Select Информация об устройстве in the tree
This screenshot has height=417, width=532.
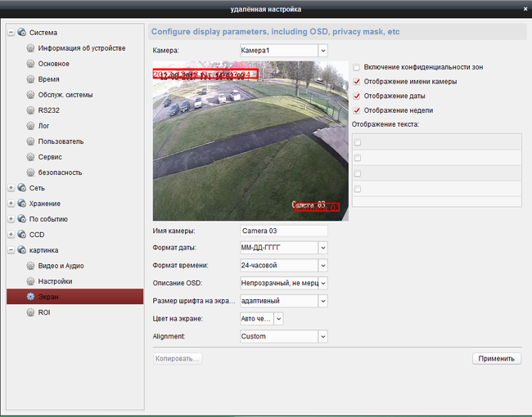(x=81, y=48)
